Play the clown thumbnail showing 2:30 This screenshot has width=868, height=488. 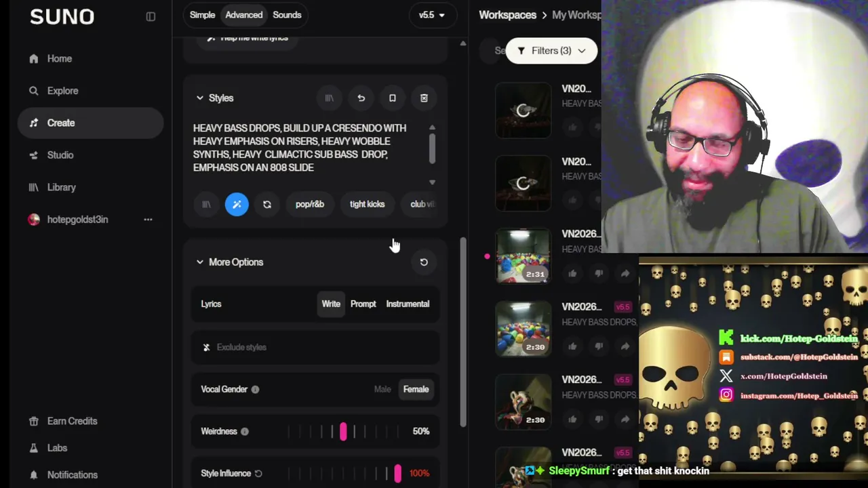point(523,403)
